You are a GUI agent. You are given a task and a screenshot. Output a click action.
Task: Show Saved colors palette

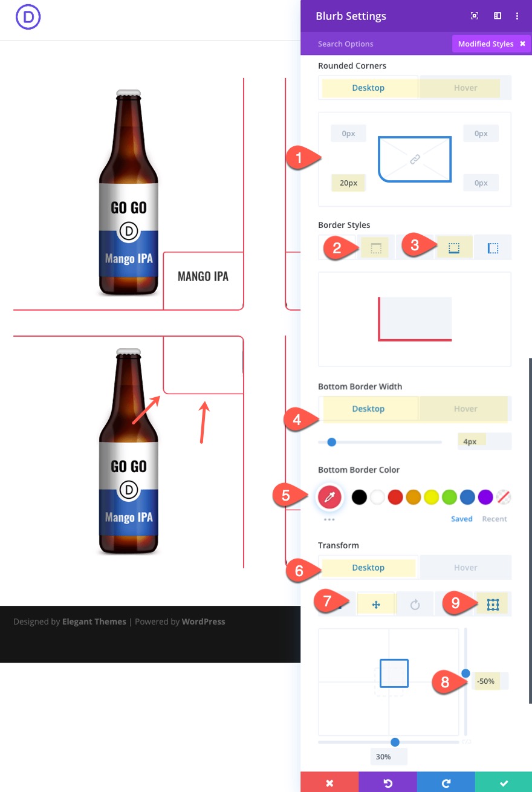(x=462, y=519)
